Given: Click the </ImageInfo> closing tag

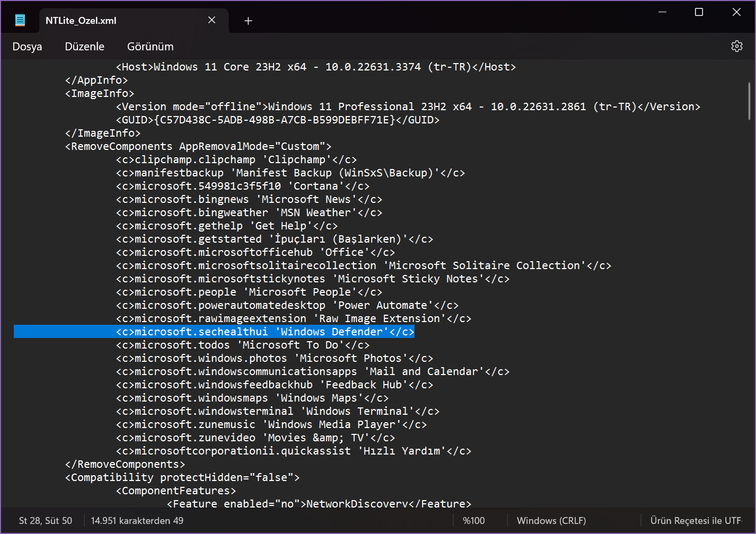Looking at the screenshot, I should tap(103, 133).
